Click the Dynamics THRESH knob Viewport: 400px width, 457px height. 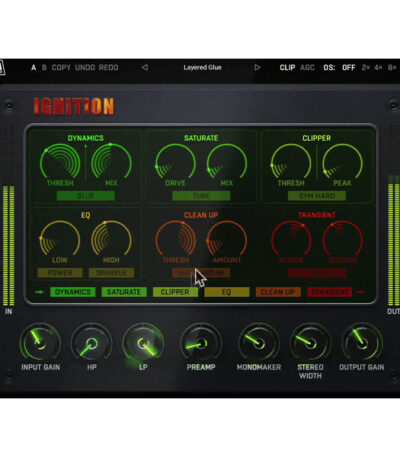coord(60,162)
